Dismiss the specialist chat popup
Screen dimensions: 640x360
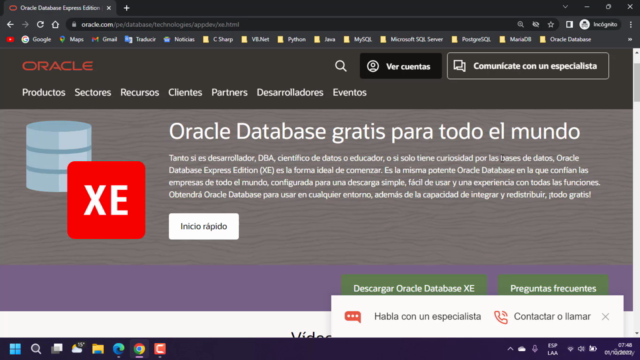click(x=605, y=316)
